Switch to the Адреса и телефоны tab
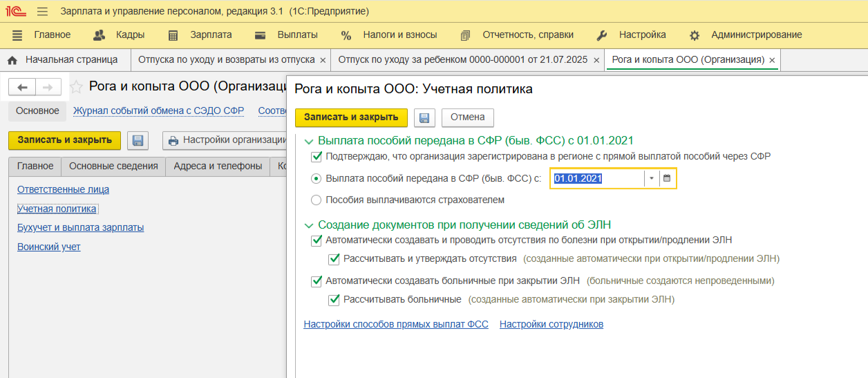 click(x=218, y=166)
